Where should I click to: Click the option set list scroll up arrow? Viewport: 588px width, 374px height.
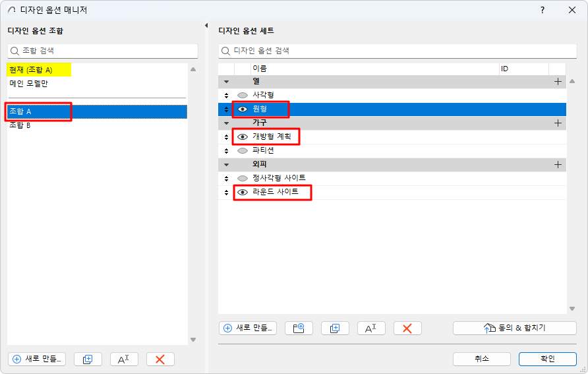click(572, 81)
